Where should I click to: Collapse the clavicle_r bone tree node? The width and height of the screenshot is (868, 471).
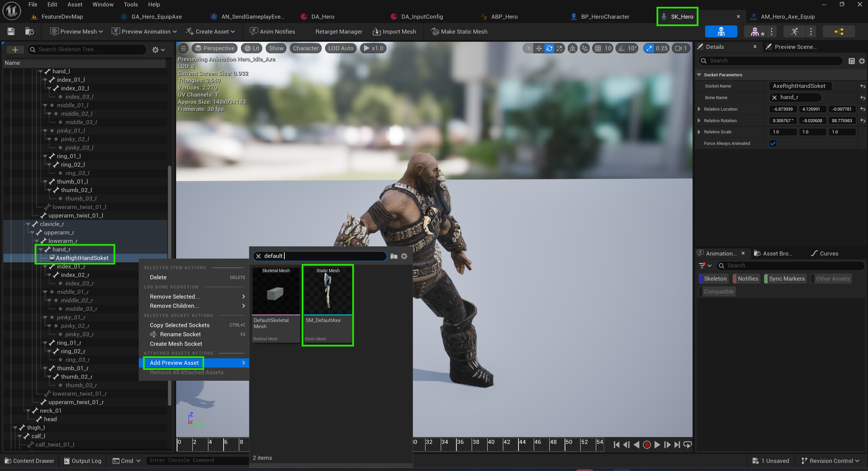[x=28, y=224]
